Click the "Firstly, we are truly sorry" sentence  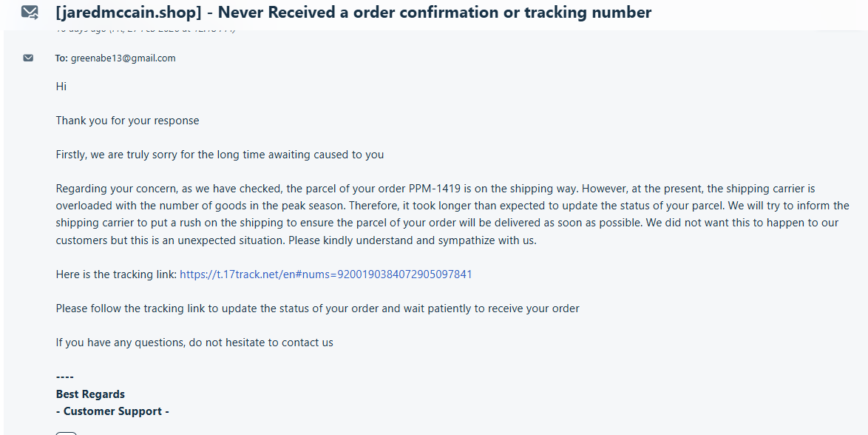[x=220, y=155]
